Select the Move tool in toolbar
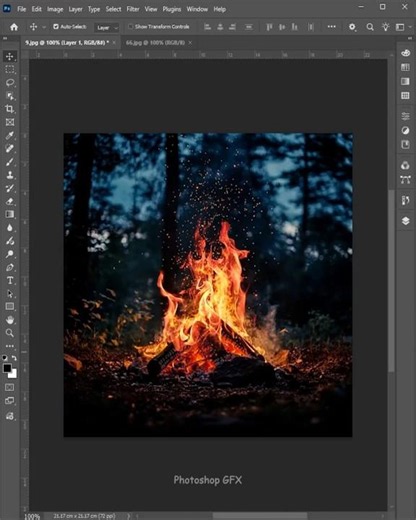 pos(10,56)
